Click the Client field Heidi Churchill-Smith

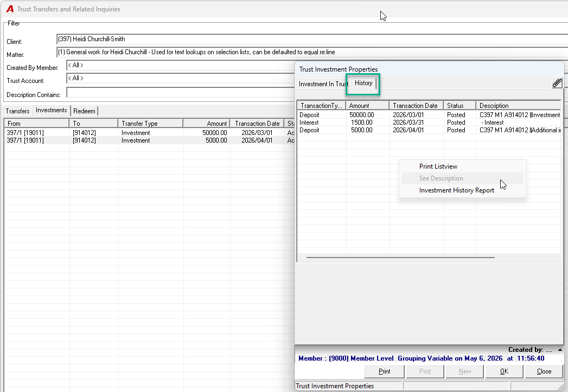[x=311, y=39]
